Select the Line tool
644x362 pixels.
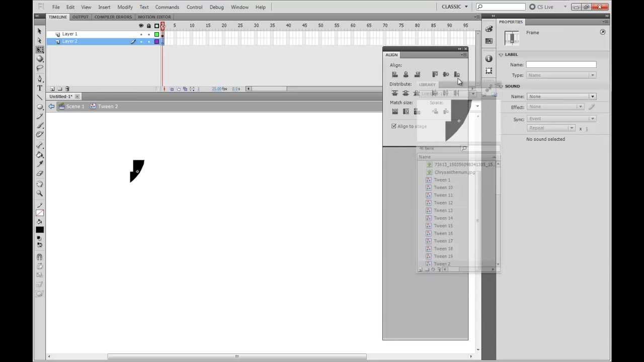(x=40, y=98)
